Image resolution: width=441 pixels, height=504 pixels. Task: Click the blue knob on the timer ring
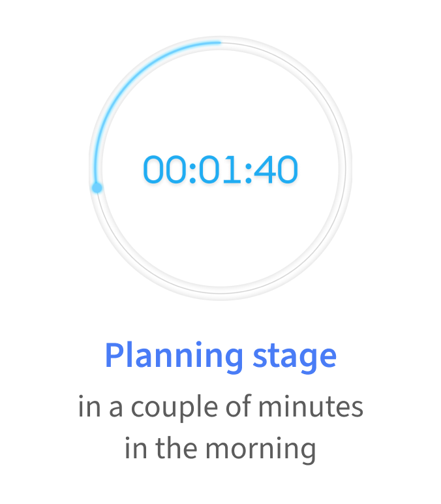97,188
